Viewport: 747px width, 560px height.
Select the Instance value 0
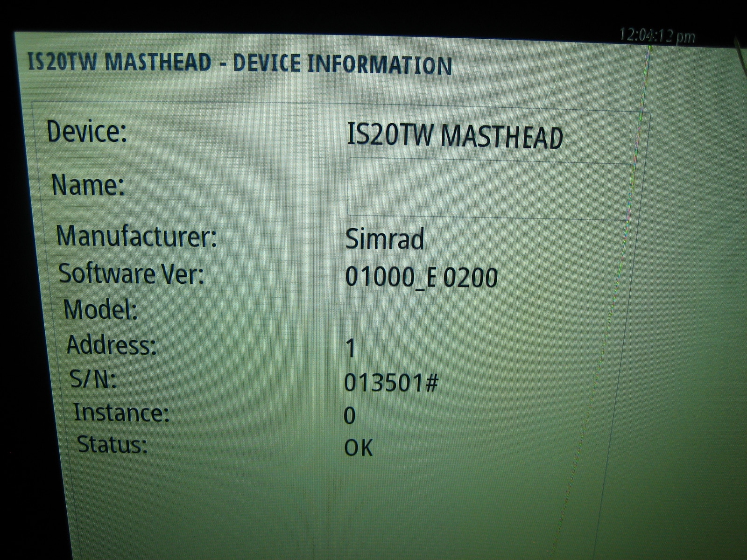point(351,416)
